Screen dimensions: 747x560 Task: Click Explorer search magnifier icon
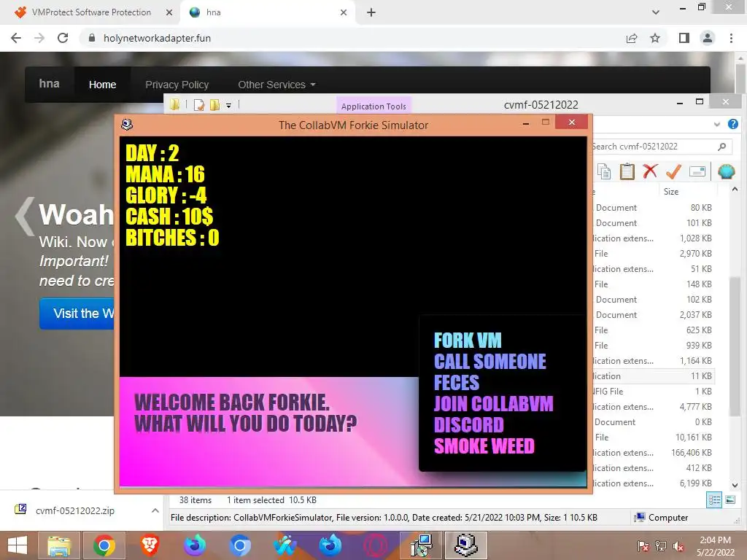coord(721,147)
